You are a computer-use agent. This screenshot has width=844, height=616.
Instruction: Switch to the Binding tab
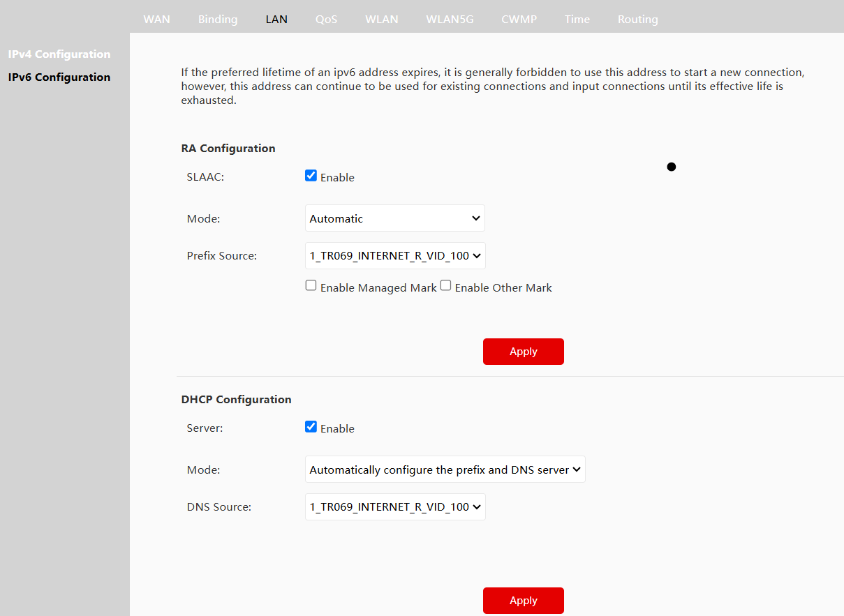(218, 19)
